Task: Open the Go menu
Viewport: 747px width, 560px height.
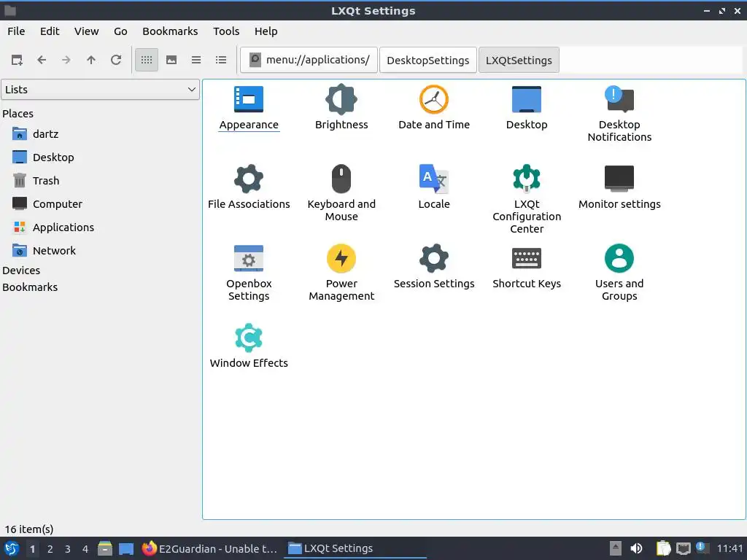Action: pos(120,31)
